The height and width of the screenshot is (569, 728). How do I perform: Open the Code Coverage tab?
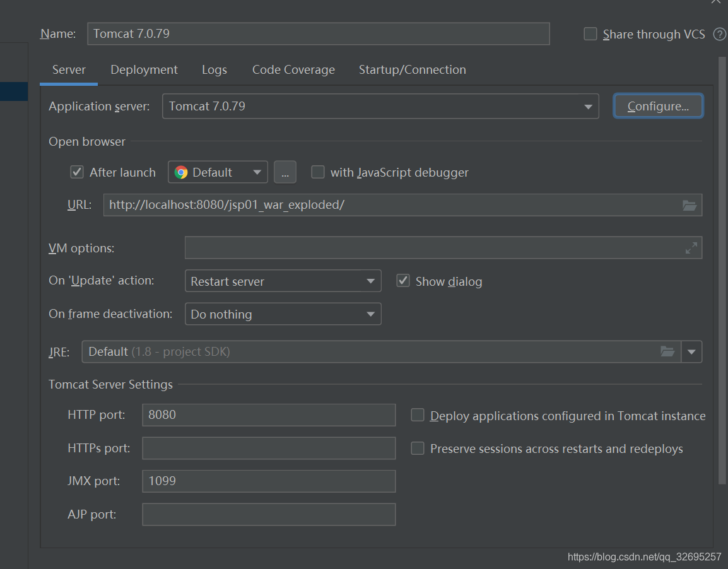[x=293, y=70]
